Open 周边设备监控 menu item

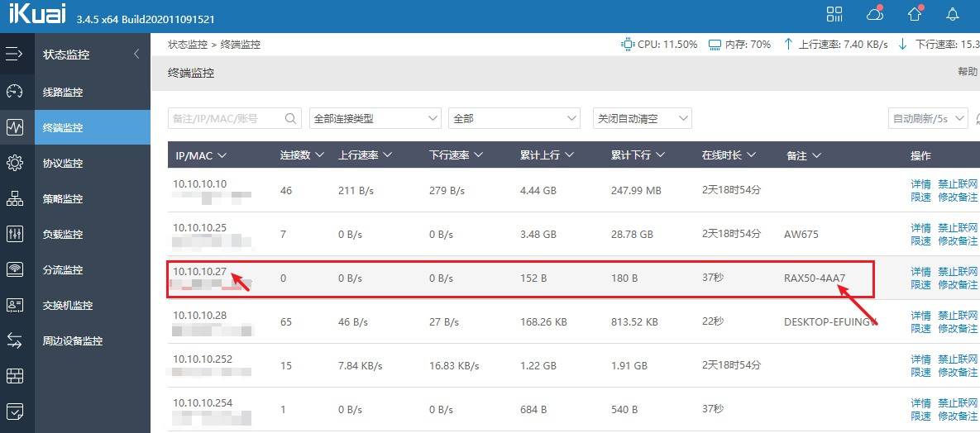tap(93, 341)
